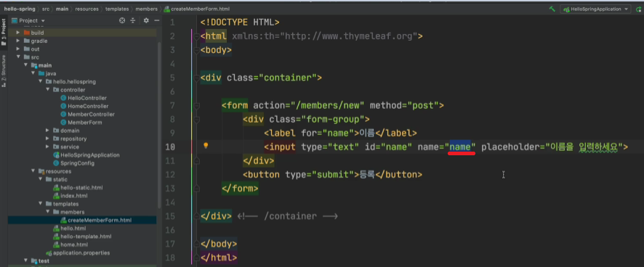Click src in the breadcrumb bar

pyautogui.click(x=46, y=9)
